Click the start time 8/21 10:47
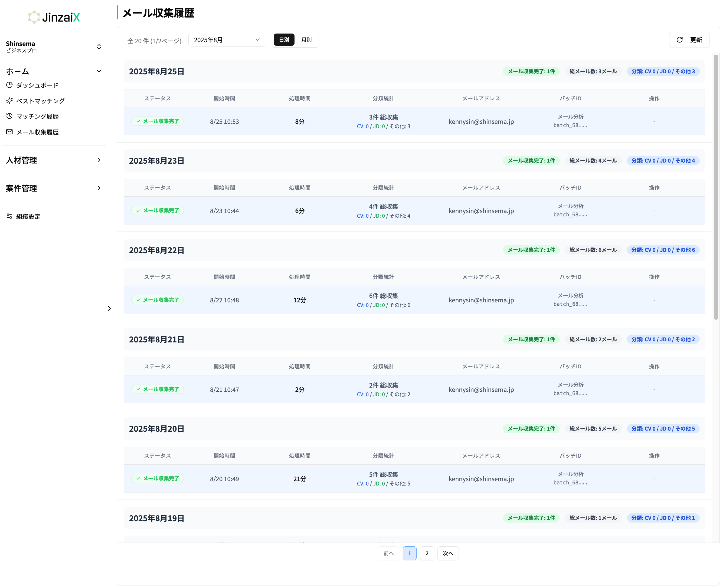 coord(224,389)
